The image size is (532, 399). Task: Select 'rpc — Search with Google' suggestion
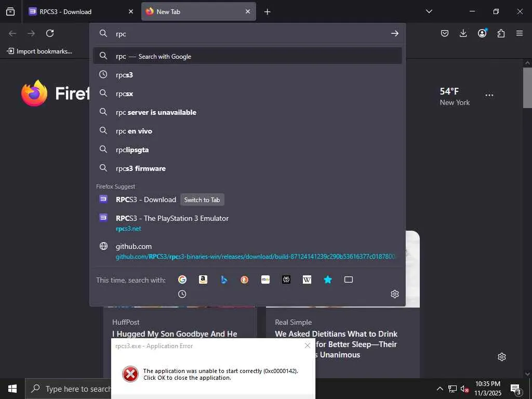click(247, 56)
